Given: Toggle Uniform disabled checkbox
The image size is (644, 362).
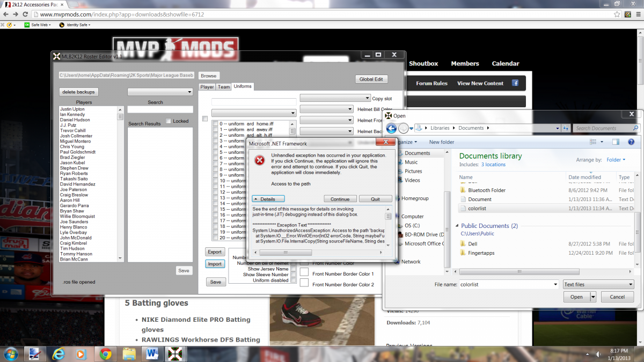Looking at the screenshot, I should click(x=293, y=280).
